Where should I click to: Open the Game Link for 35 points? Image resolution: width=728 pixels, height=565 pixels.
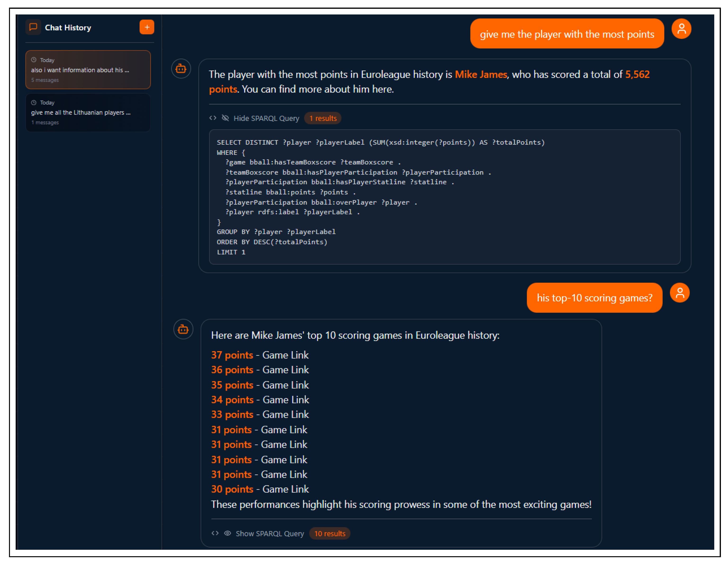tap(286, 385)
